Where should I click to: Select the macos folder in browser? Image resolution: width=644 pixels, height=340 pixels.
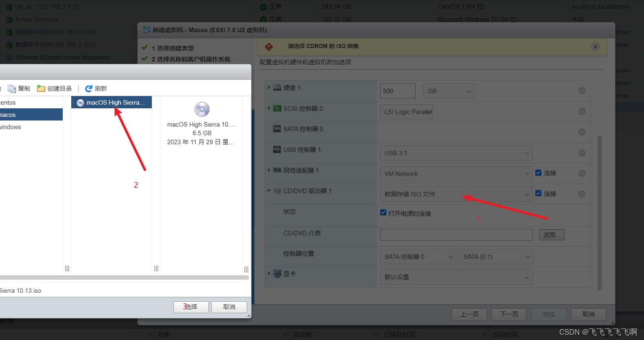[x=31, y=115]
